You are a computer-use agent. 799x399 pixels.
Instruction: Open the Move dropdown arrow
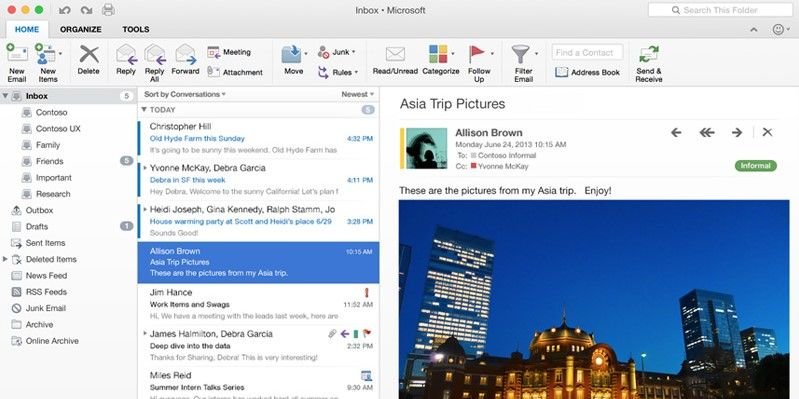coord(306,53)
